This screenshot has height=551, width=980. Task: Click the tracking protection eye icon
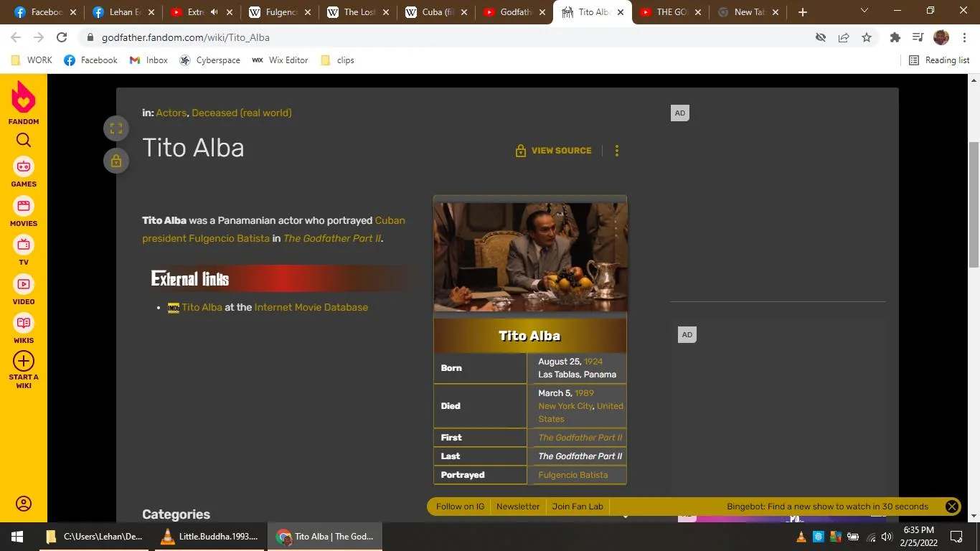tap(821, 37)
